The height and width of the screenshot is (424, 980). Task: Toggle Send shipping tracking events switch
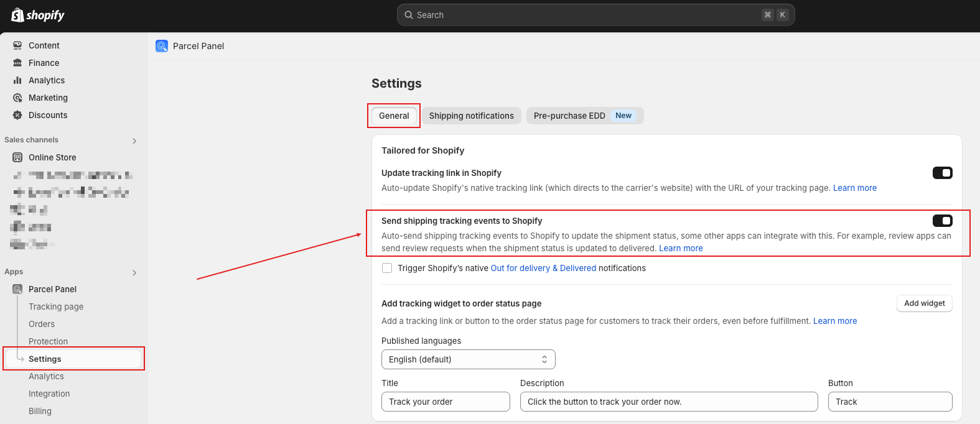(x=942, y=221)
